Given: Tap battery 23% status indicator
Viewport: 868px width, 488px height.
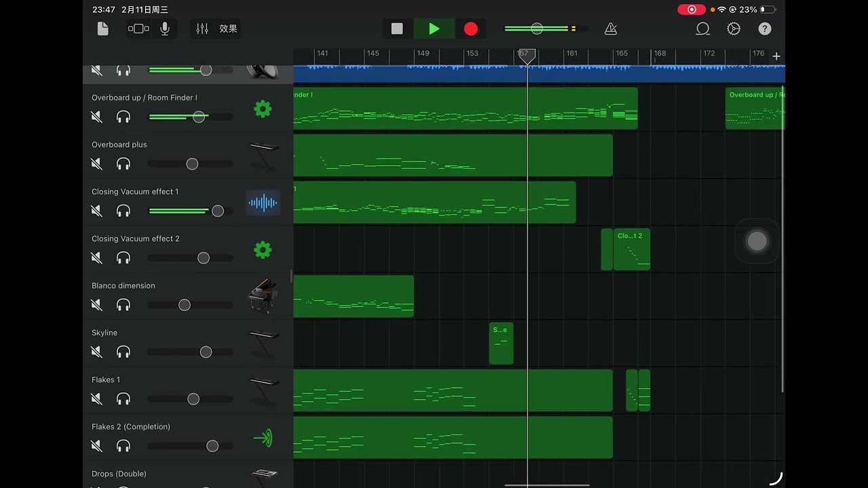Looking at the screenshot, I should (x=757, y=9).
